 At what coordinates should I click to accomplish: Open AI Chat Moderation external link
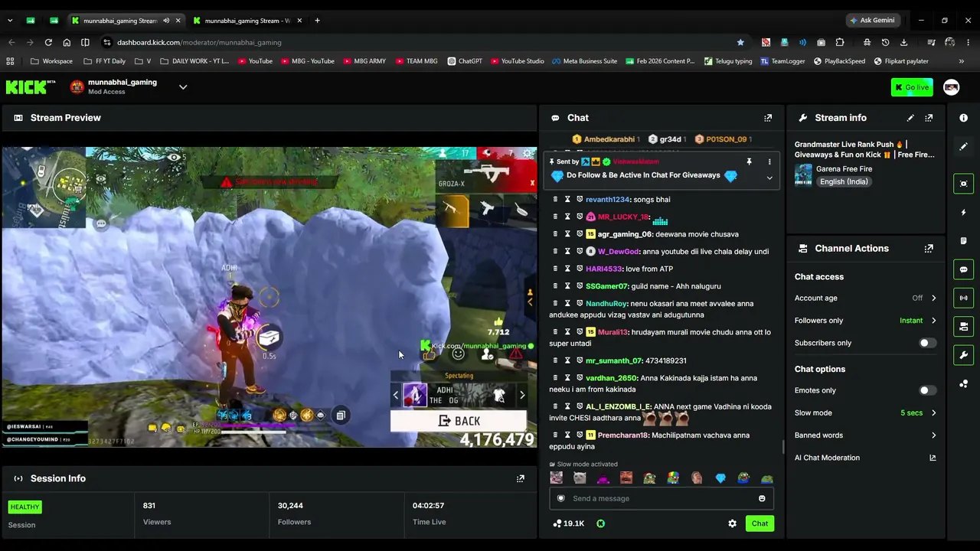(x=933, y=458)
